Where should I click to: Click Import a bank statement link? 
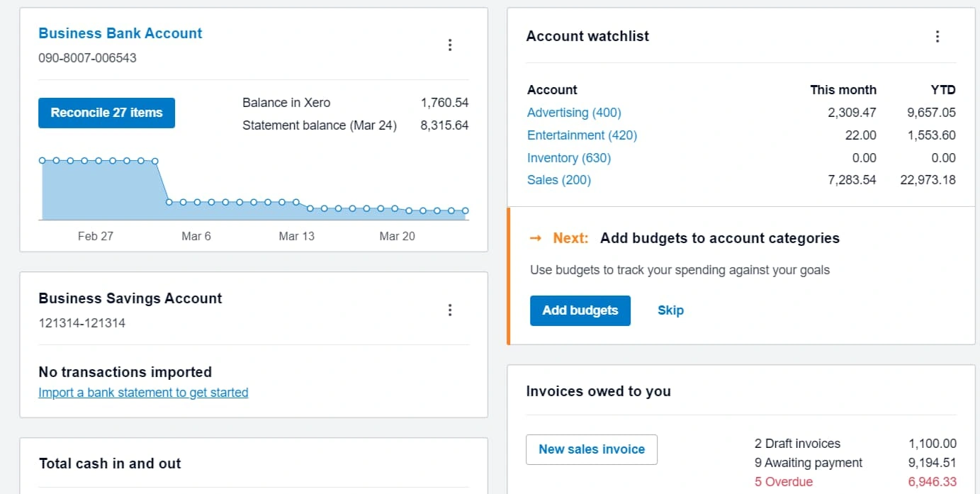click(x=143, y=393)
